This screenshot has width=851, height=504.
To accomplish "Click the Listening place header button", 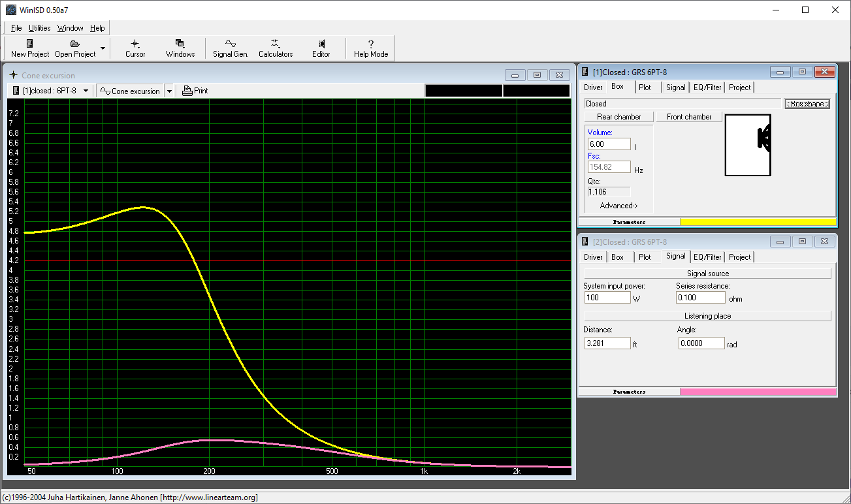I will [x=708, y=316].
